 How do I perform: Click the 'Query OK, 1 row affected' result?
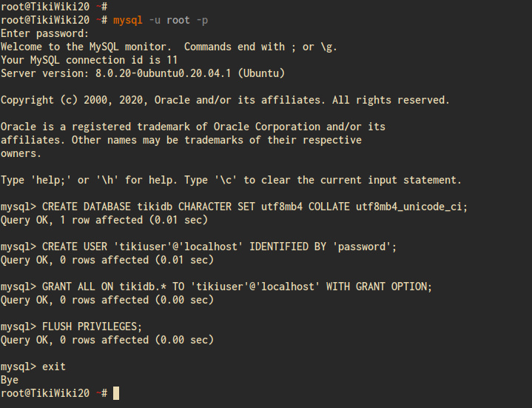[x=104, y=220]
